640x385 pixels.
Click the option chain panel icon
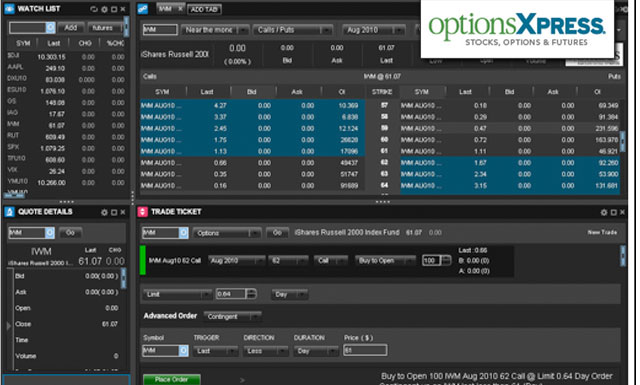(143, 9)
